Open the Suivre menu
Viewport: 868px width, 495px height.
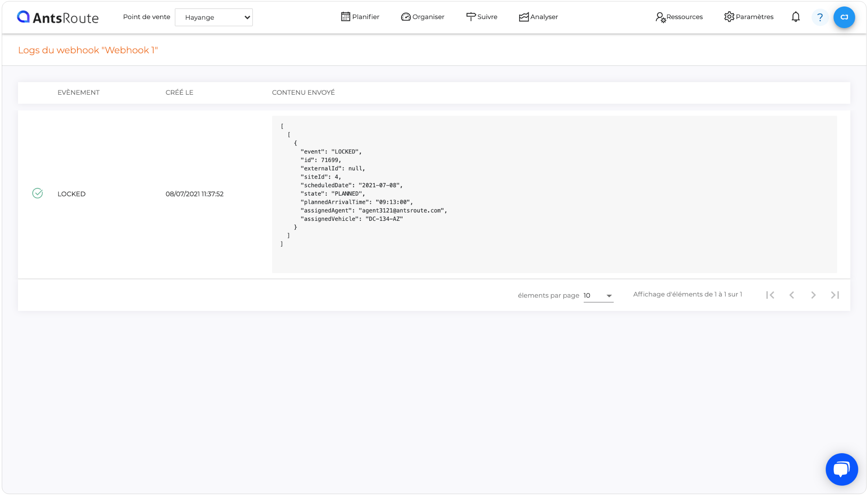(481, 17)
